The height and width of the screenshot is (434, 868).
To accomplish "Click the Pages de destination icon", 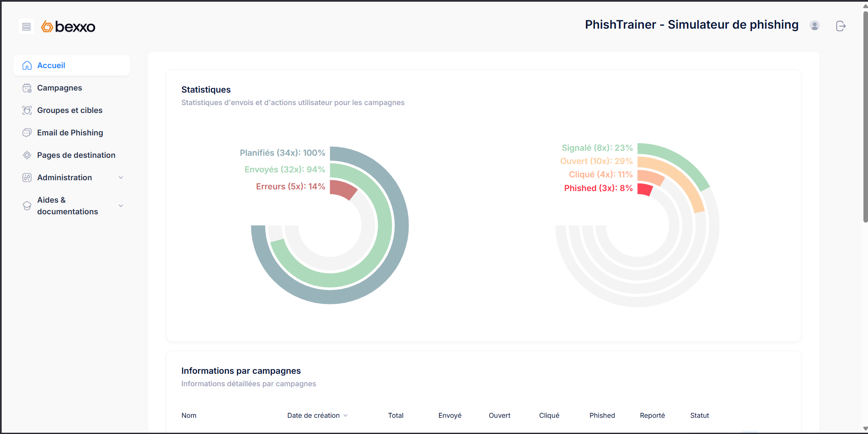I will 27,155.
